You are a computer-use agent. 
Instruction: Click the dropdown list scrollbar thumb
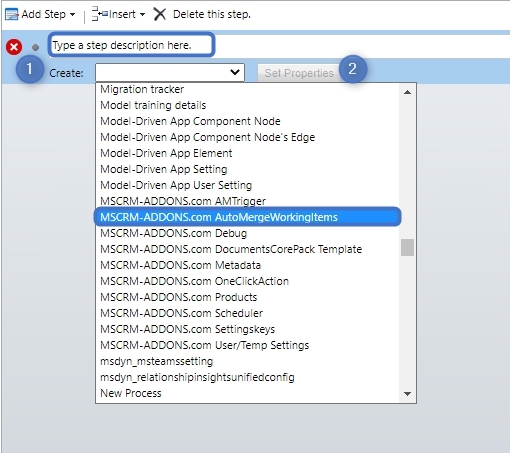coord(407,247)
